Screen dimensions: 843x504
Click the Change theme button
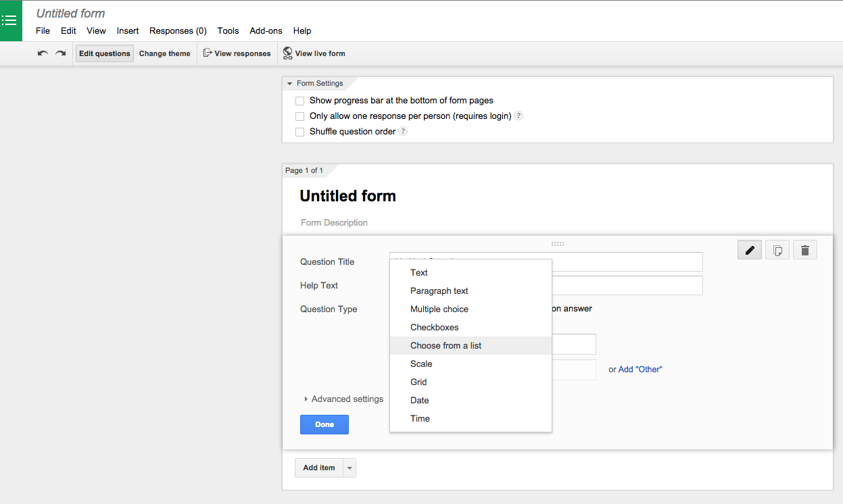(x=165, y=53)
